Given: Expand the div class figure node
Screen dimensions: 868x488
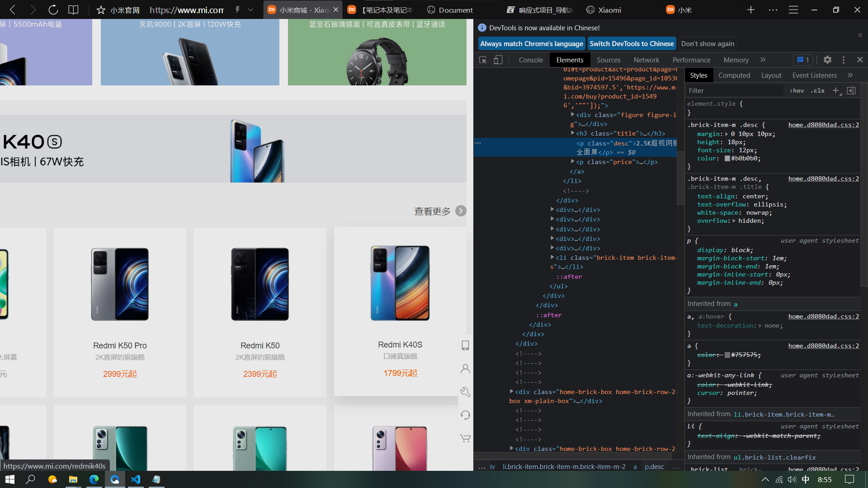Looking at the screenshot, I should pyautogui.click(x=572, y=114).
